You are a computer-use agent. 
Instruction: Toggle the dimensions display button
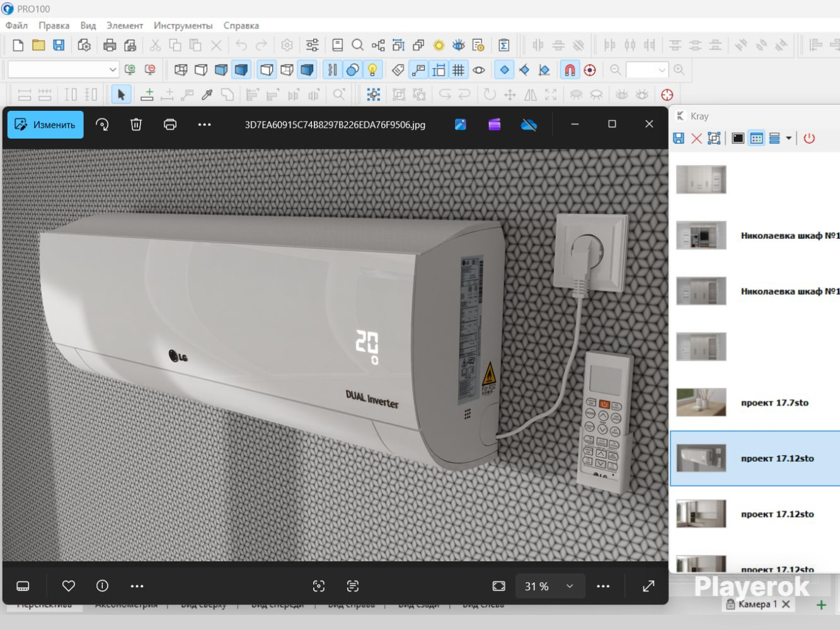[x=439, y=70]
